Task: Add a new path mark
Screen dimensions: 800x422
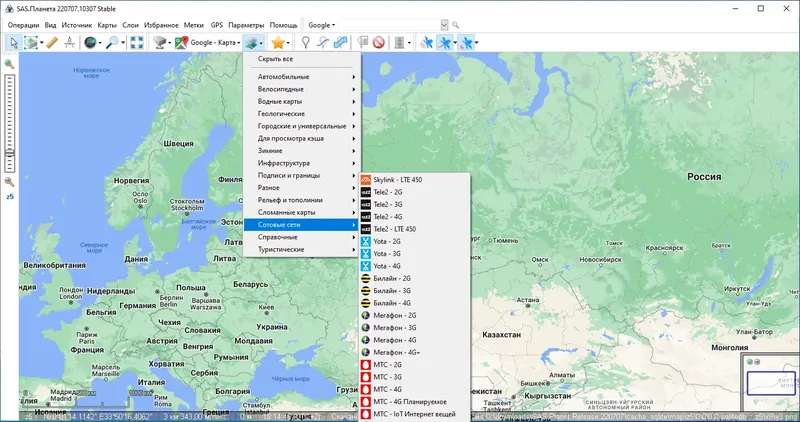Action: point(322,43)
